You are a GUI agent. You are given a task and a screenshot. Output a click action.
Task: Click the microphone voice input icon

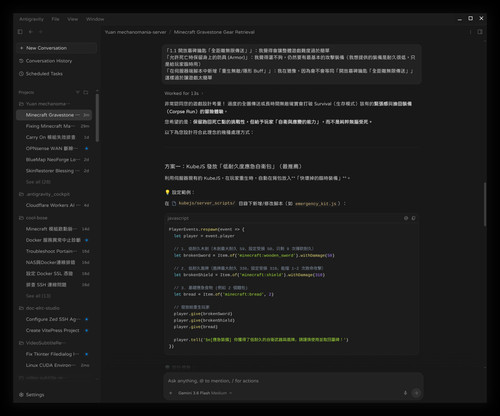click(405, 393)
